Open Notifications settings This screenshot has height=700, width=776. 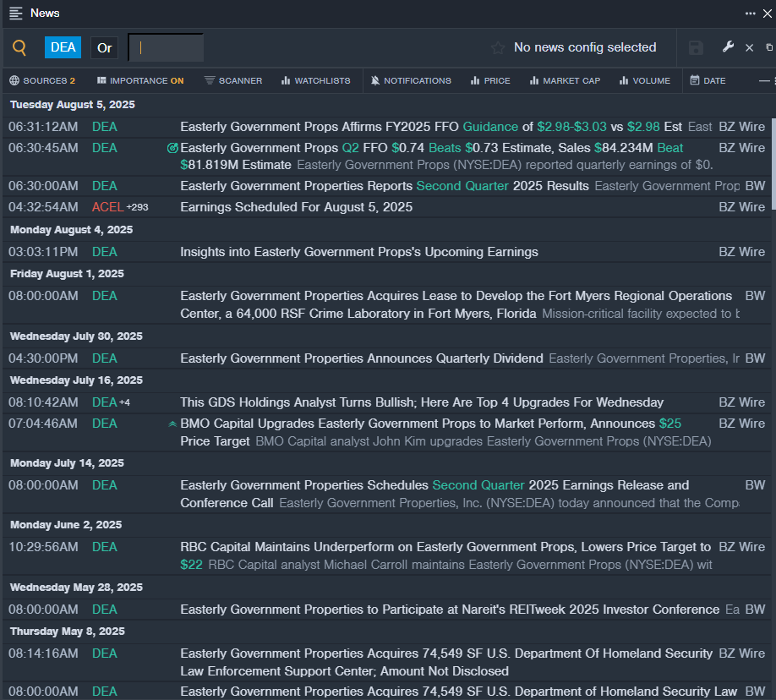pos(411,80)
